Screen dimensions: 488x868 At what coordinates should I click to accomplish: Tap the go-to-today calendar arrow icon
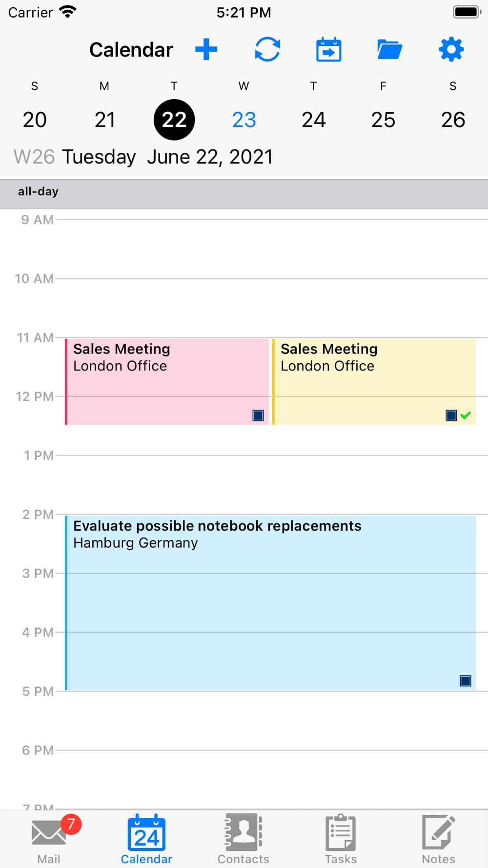pyautogui.click(x=328, y=50)
